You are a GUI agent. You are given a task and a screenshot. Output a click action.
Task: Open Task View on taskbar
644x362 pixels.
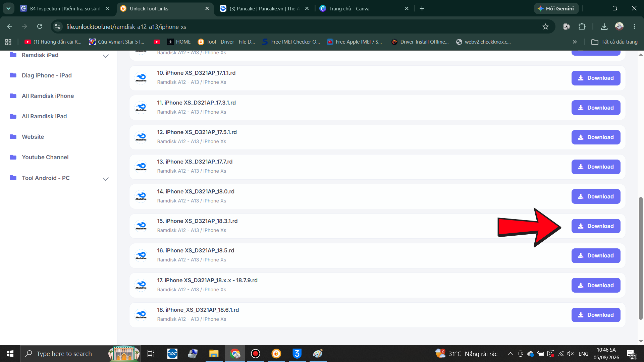151,354
